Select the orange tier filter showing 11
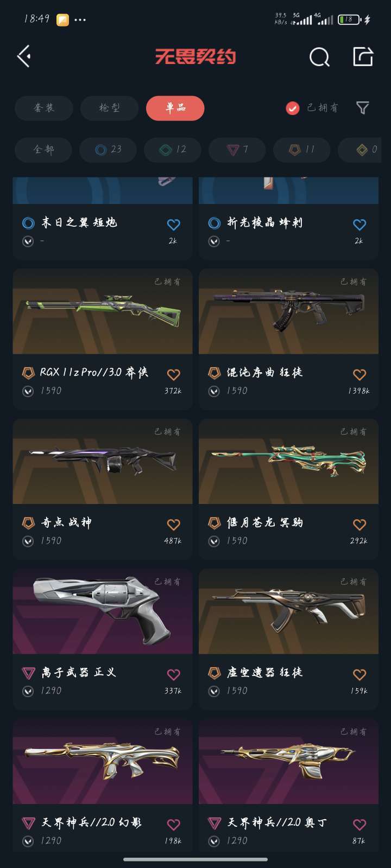Screen dimensions: 391x868 pyautogui.click(x=302, y=149)
